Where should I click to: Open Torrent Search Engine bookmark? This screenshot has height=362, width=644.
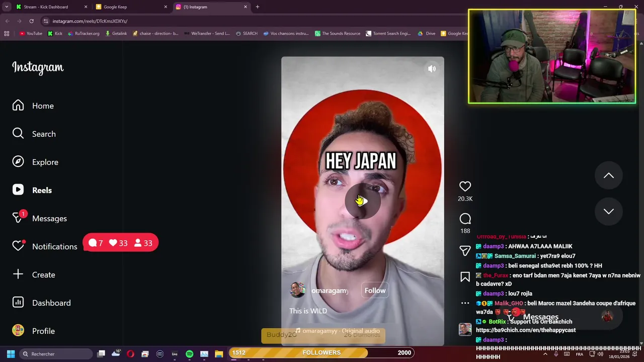388,34
